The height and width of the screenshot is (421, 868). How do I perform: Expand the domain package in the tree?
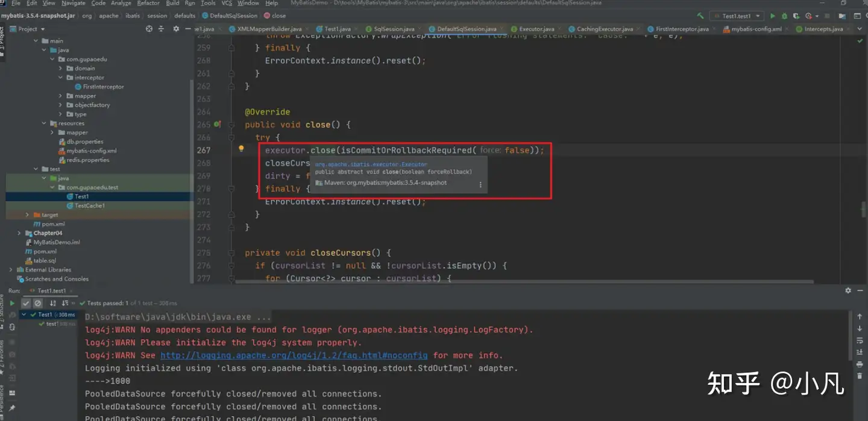pyautogui.click(x=60, y=68)
